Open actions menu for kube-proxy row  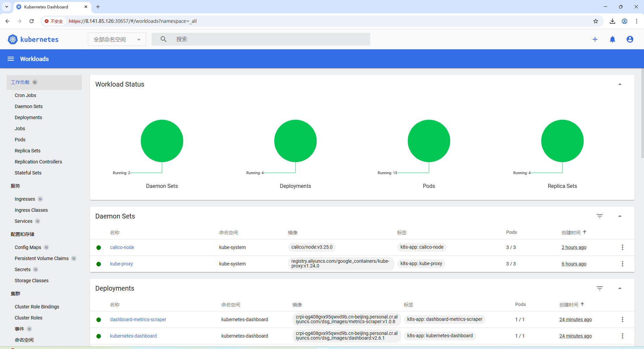(x=623, y=264)
